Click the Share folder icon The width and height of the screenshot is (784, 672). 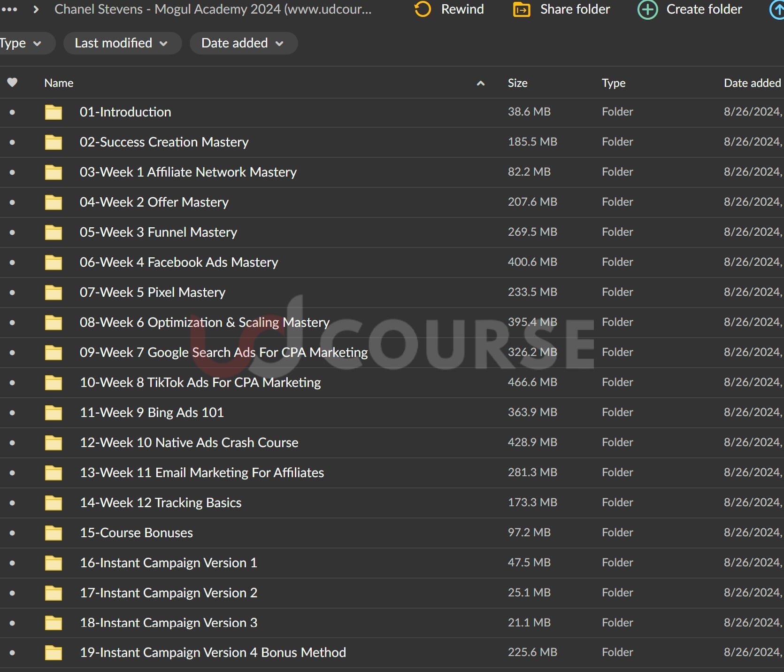(522, 9)
